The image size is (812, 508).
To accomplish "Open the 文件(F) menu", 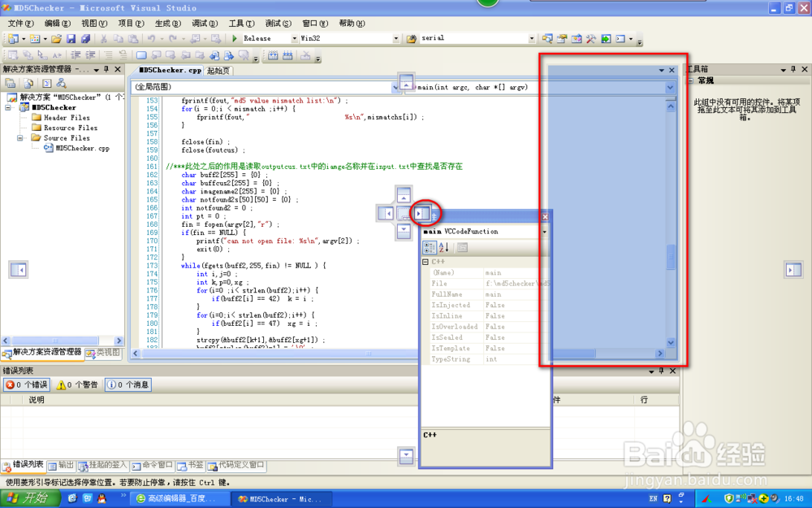I will click(21, 24).
